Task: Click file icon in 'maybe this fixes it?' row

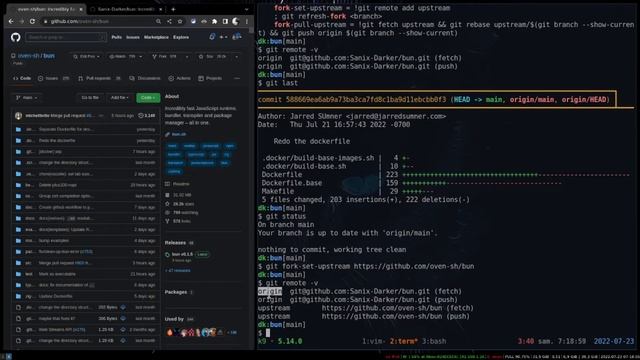Action: tap(18, 318)
